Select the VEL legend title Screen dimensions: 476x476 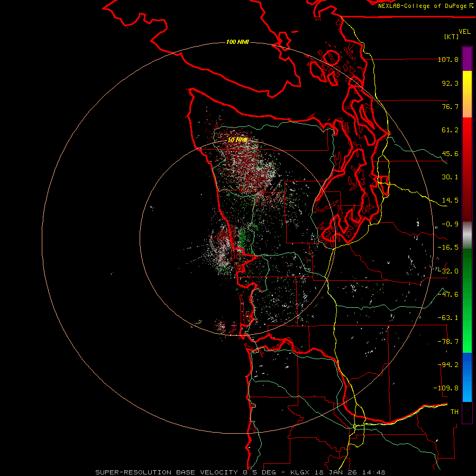(x=464, y=32)
